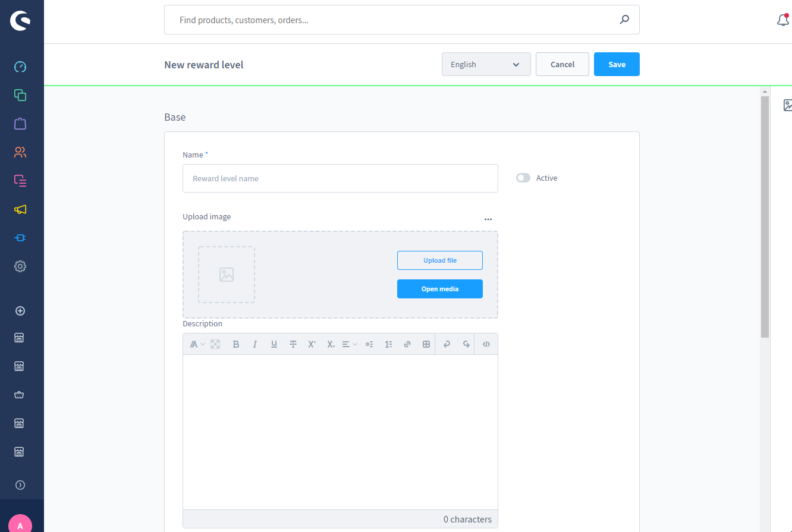This screenshot has height=532, width=792.
Task: Open the notifications bell
Action: tap(783, 20)
